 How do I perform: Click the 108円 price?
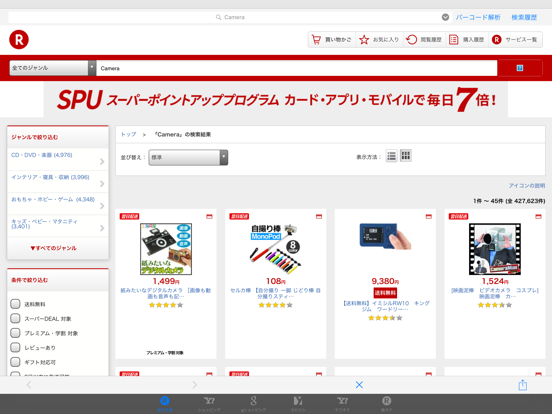point(275,281)
